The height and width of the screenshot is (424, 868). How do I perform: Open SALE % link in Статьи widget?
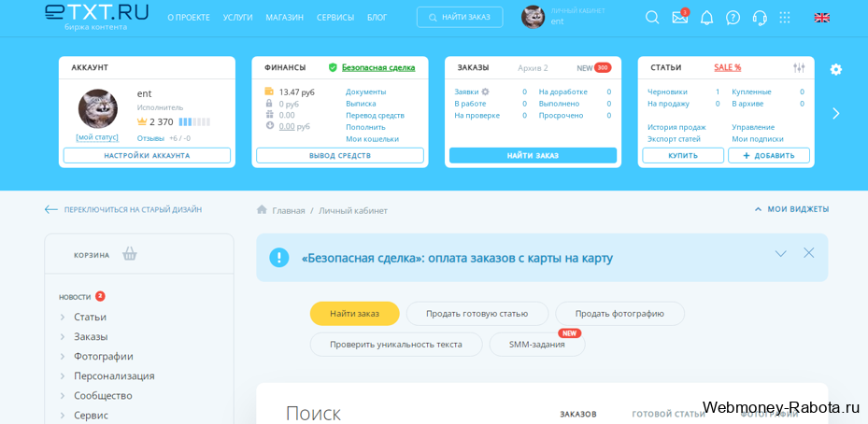pyautogui.click(x=728, y=67)
